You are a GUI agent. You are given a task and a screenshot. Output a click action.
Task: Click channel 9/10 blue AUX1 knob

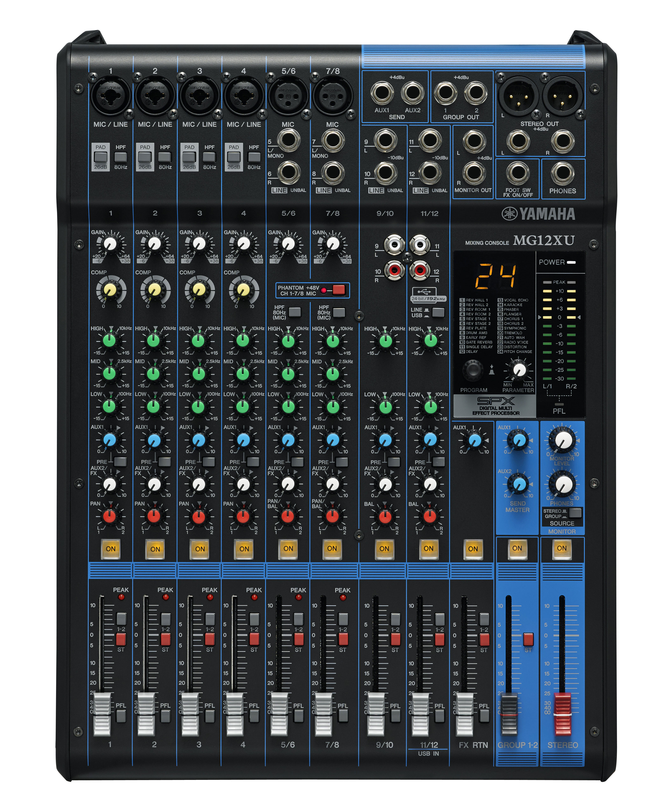(x=385, y=440)
